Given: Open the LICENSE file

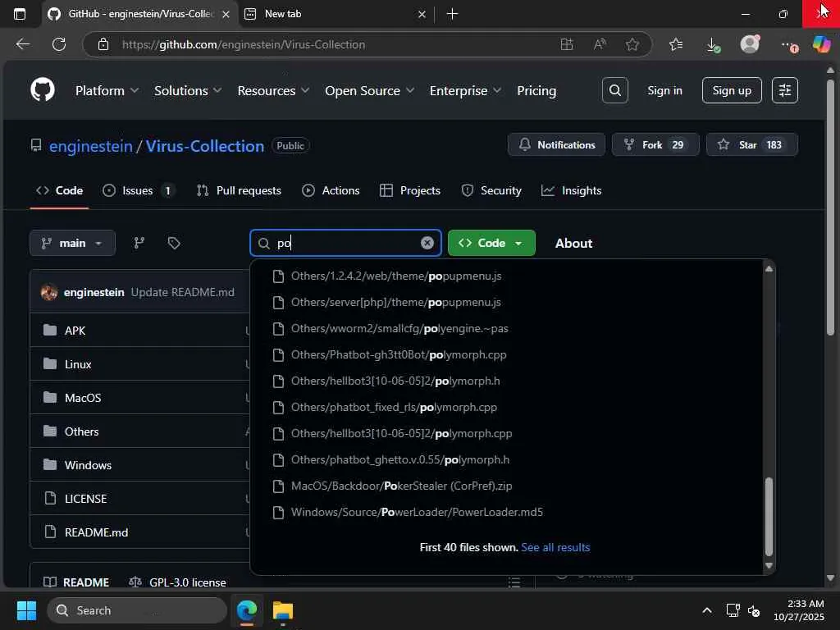Looking at the screenshot, I should 85,499.
